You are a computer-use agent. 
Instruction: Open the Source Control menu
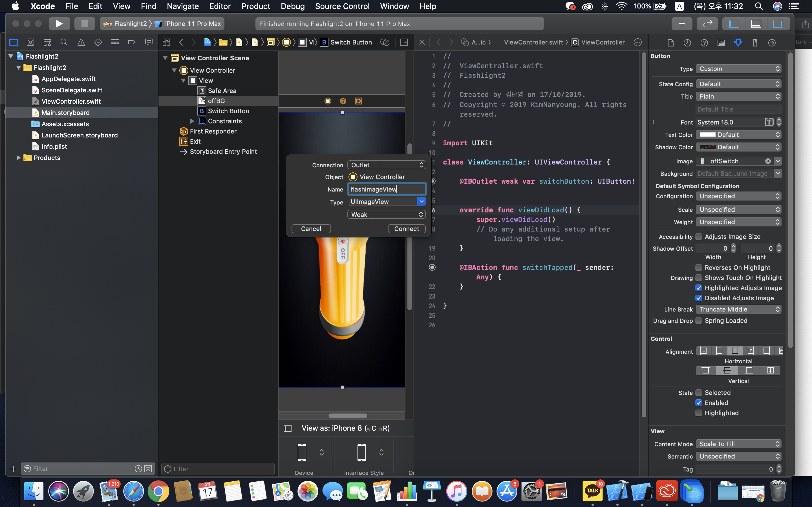(x=342, y=6)
